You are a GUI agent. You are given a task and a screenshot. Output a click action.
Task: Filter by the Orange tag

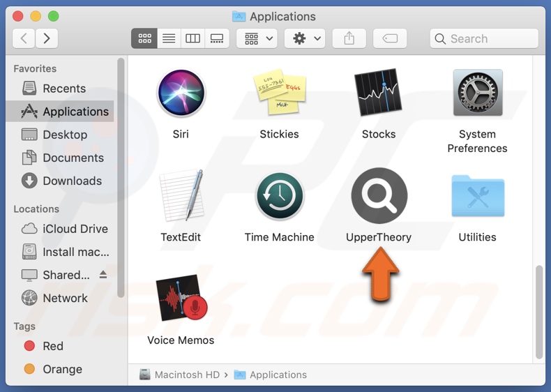(60, 369)
